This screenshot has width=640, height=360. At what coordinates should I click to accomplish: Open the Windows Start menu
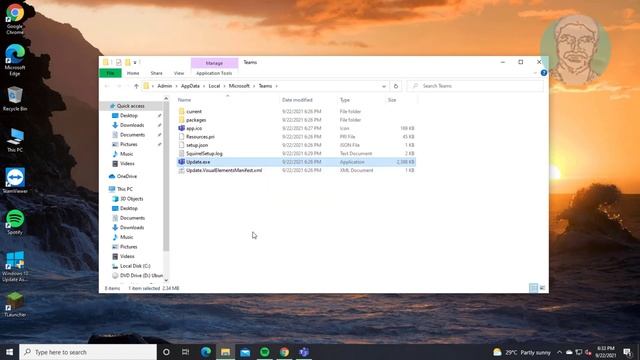pyautogui.click(x=9, y=352)
